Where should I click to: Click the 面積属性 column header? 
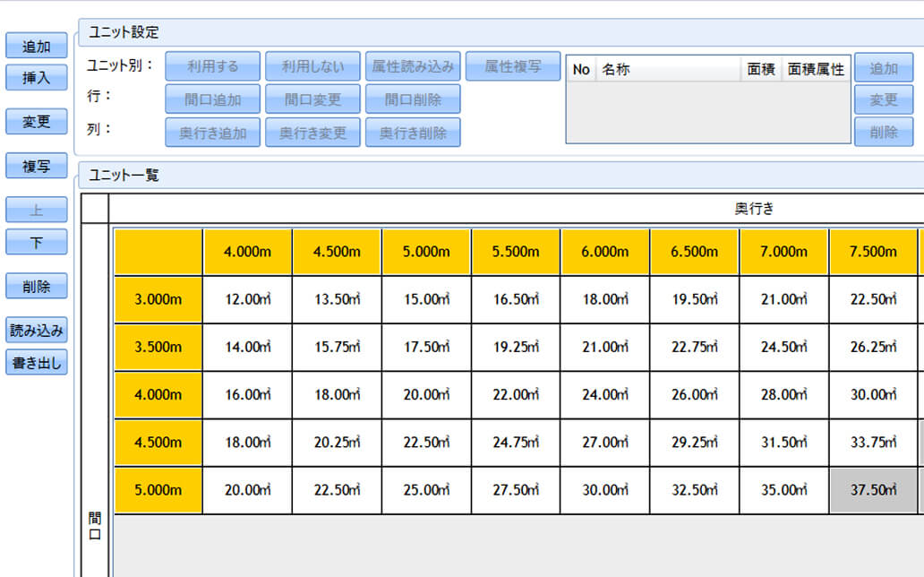coord(816,69)
